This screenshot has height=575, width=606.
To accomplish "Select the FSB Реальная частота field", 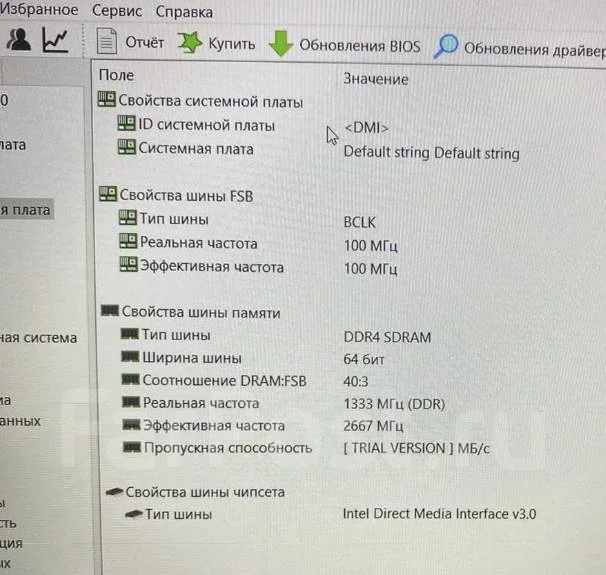I will click(199, 243).
